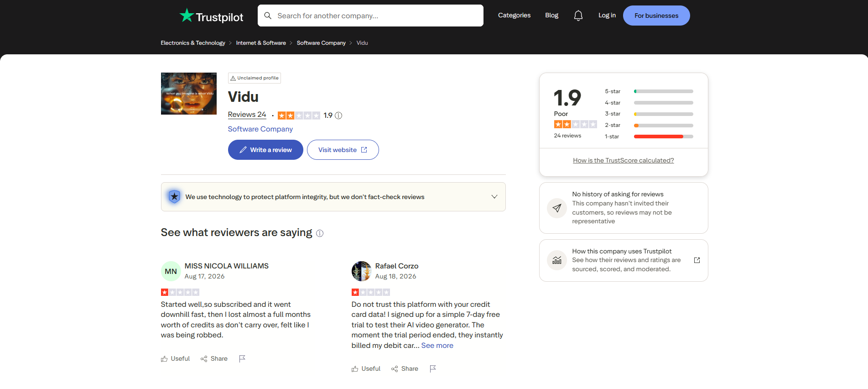The height and width of the screenshot is (389, 868).
Task: Open the Software Company category link under Vidu
Action: pos(260,129)
